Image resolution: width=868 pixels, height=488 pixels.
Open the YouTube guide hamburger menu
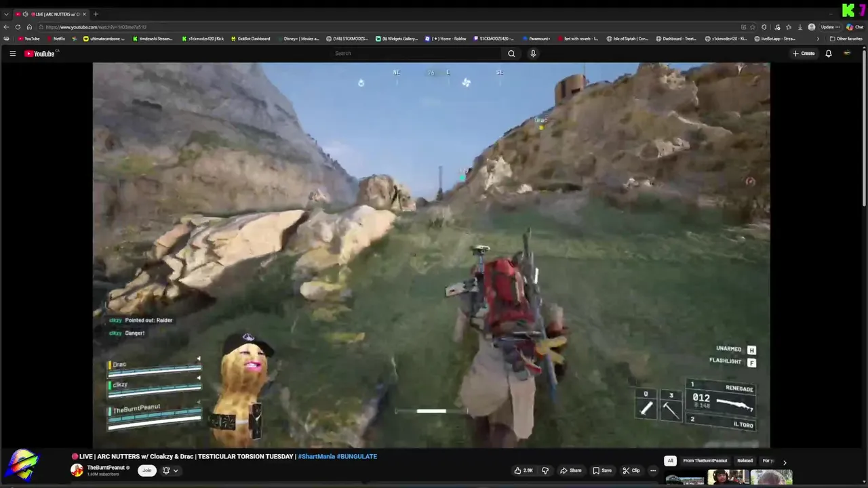12,54
